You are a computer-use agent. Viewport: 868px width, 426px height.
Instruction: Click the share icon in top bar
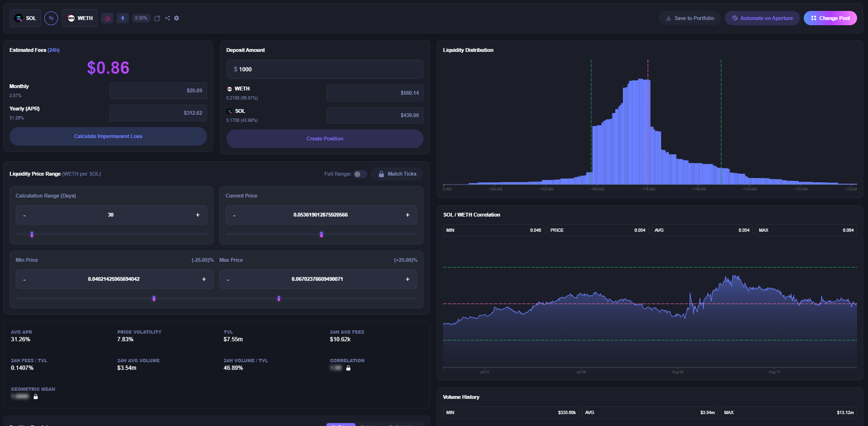[x=168, y=18]
